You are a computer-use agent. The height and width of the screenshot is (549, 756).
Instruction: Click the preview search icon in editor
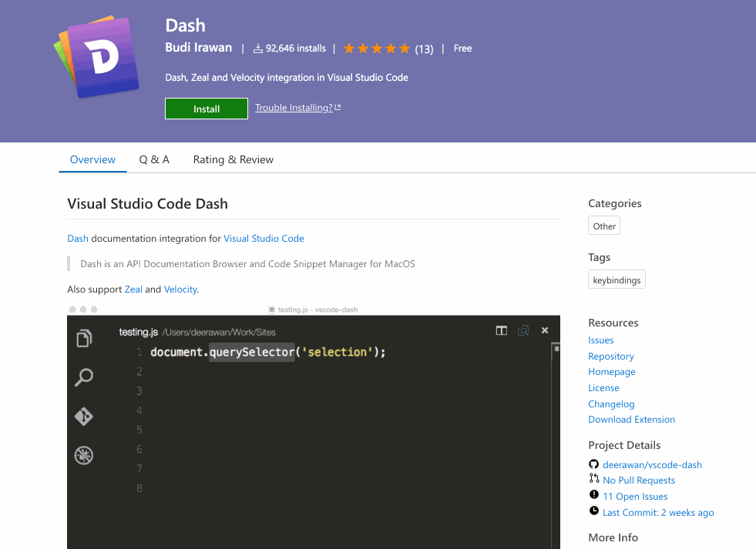point(523,330)
